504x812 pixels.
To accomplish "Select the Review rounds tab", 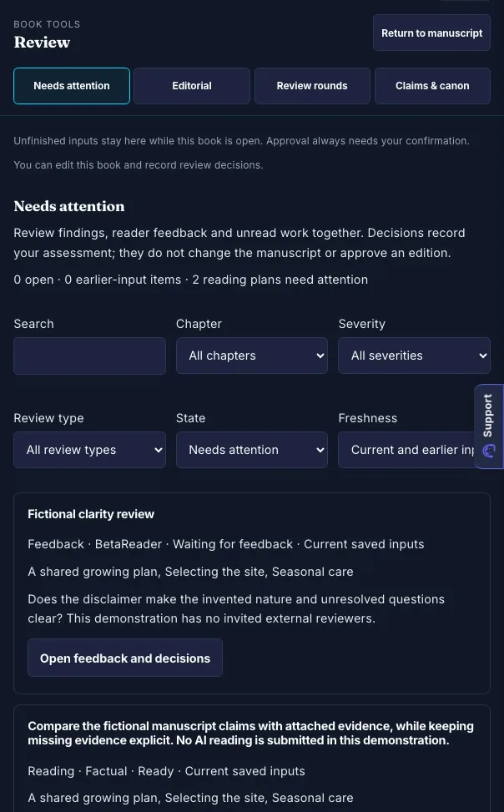I will point(312,86).
